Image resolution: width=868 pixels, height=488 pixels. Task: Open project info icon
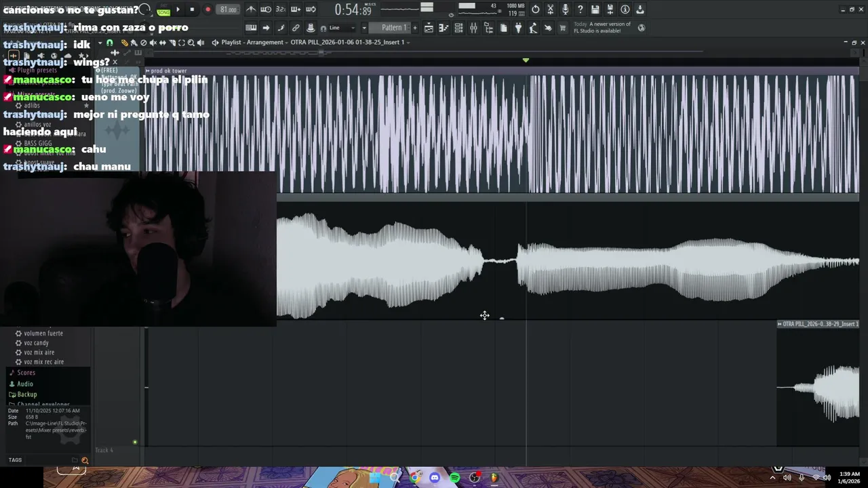[625, 9]
